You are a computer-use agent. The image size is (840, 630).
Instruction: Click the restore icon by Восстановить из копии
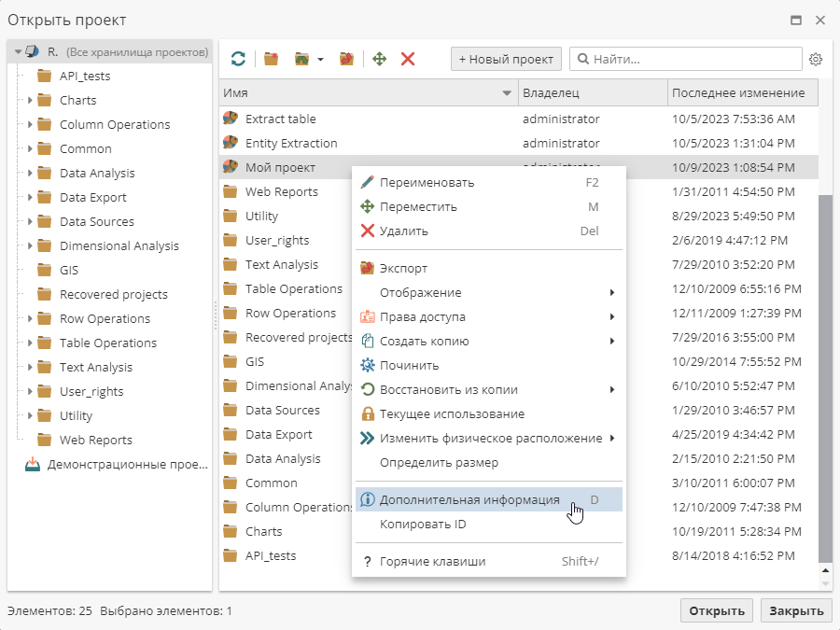[x=367, y=389]
